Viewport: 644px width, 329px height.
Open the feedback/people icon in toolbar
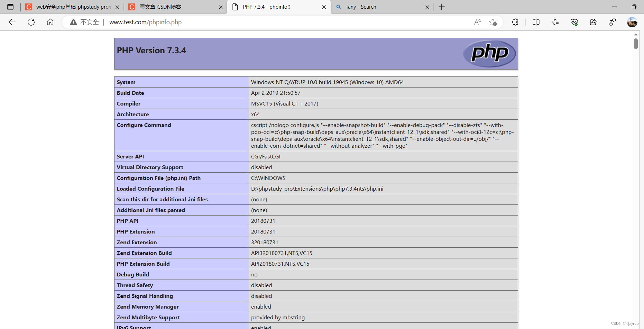(x=612, y=22)
